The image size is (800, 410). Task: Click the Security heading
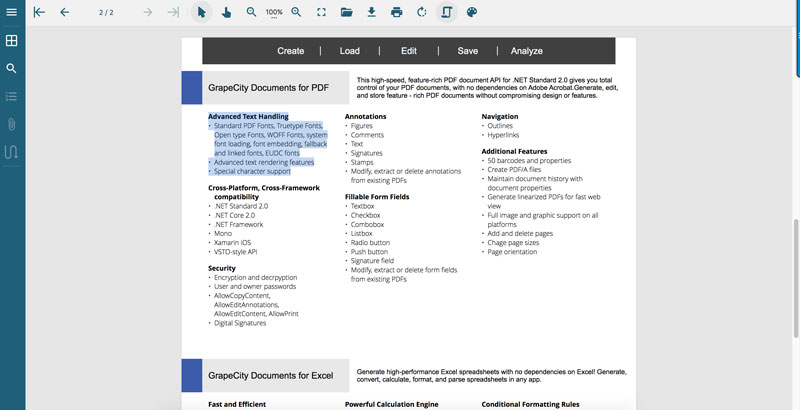click(x=222, y=268)
